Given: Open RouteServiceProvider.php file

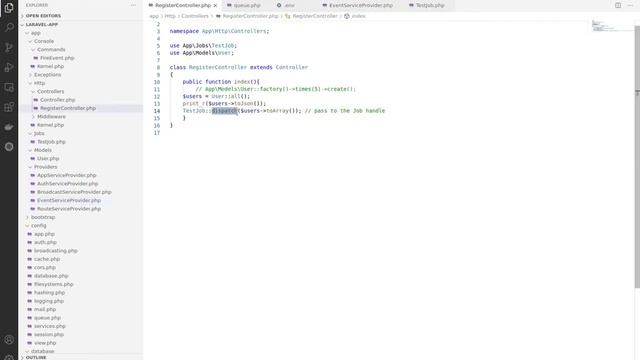Looking at the screenshot, I should click(69, 209).
